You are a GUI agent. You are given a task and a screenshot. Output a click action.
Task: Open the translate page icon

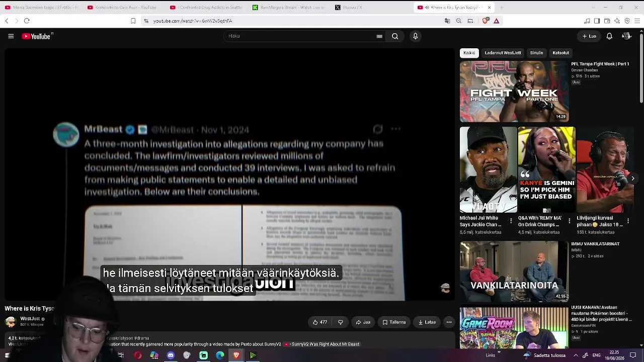coord(447,21)
